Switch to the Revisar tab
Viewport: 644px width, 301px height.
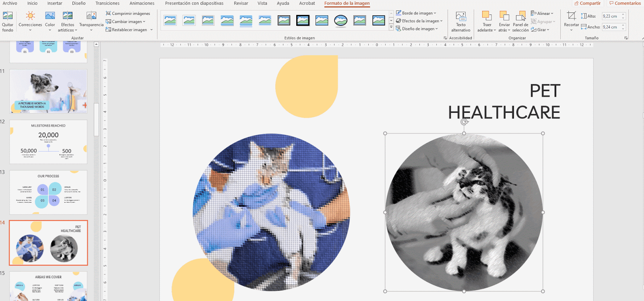point(241,3)
